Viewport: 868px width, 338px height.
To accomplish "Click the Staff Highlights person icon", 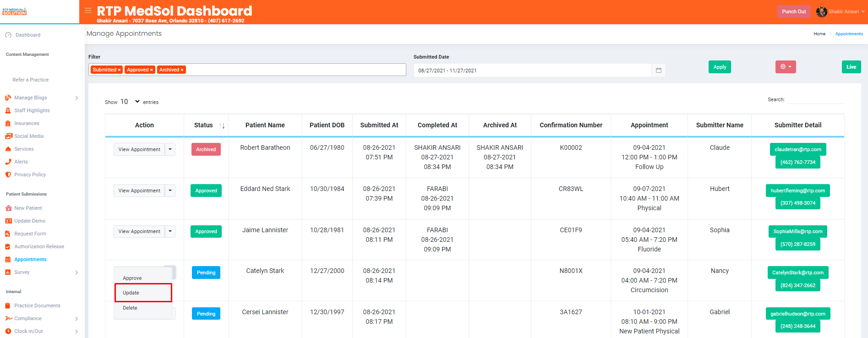I will click(x=8, y=110).
